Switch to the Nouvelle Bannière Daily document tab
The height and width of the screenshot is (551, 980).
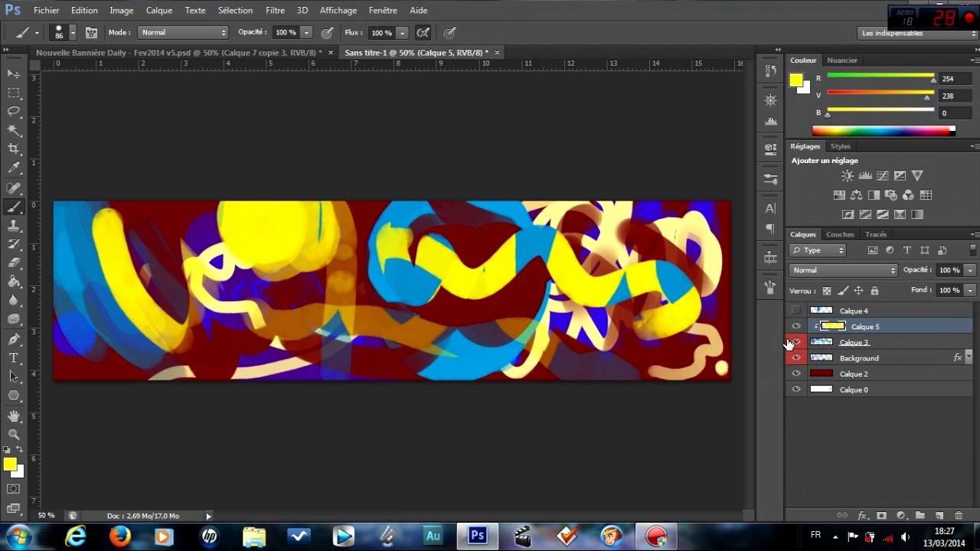click(179, 52)
